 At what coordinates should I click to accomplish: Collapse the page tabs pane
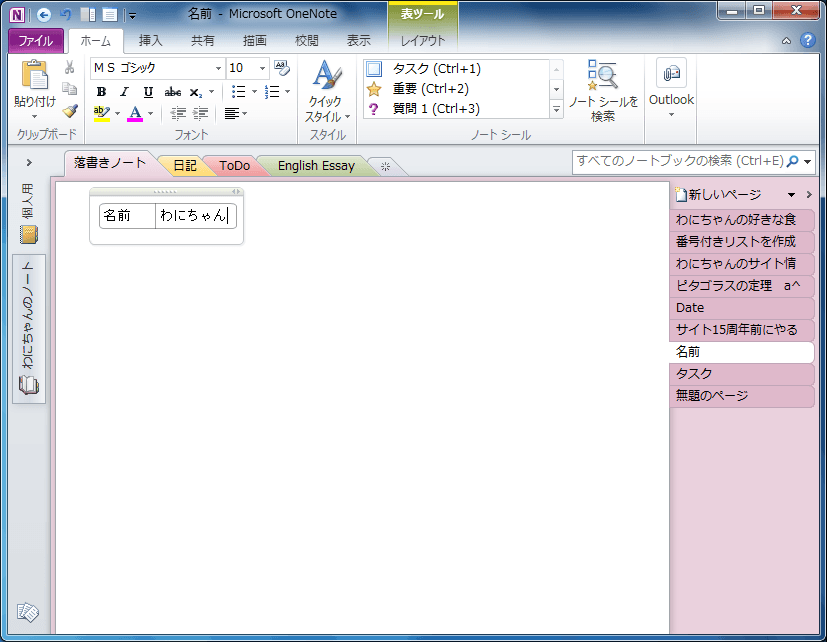tap(809, 195)
